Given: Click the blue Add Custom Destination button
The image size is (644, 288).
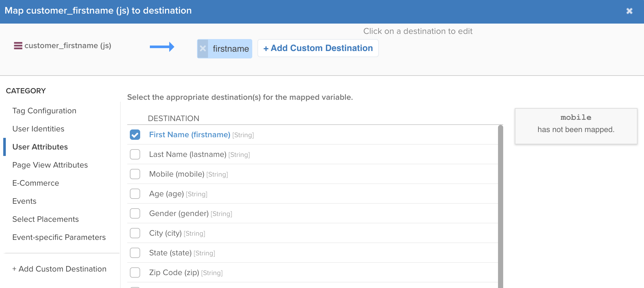Looking at the screenshot, I should pos(318,48).
